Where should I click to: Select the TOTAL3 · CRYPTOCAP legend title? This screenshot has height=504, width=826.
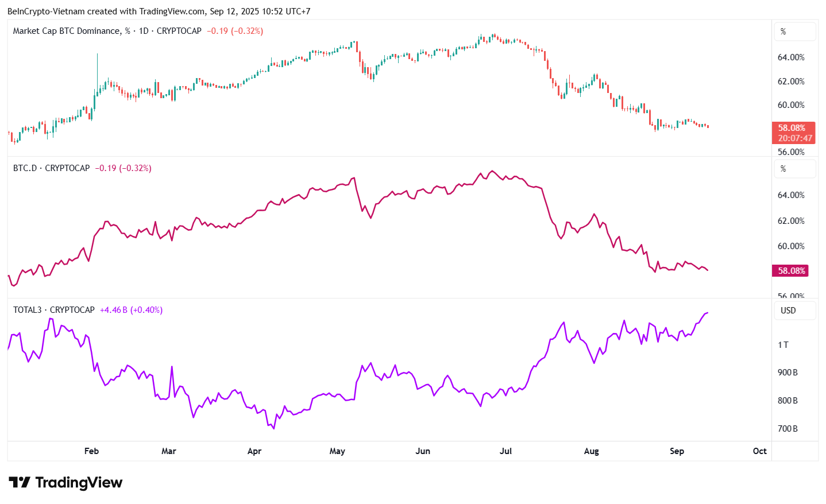(x=54, y=310)
